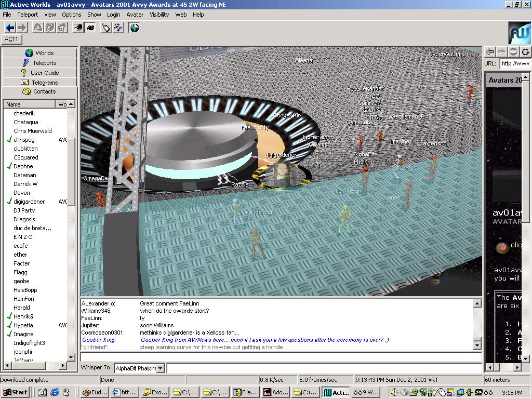Screen dimensions: 532x399
Task: Open the Telegrams tab
Action: (39, 83)
